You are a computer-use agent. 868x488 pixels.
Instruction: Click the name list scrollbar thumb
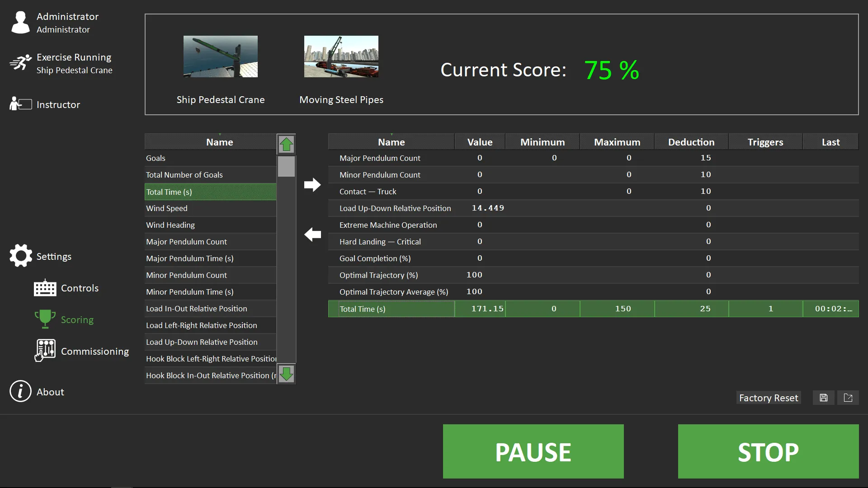[x=286, y=167]
